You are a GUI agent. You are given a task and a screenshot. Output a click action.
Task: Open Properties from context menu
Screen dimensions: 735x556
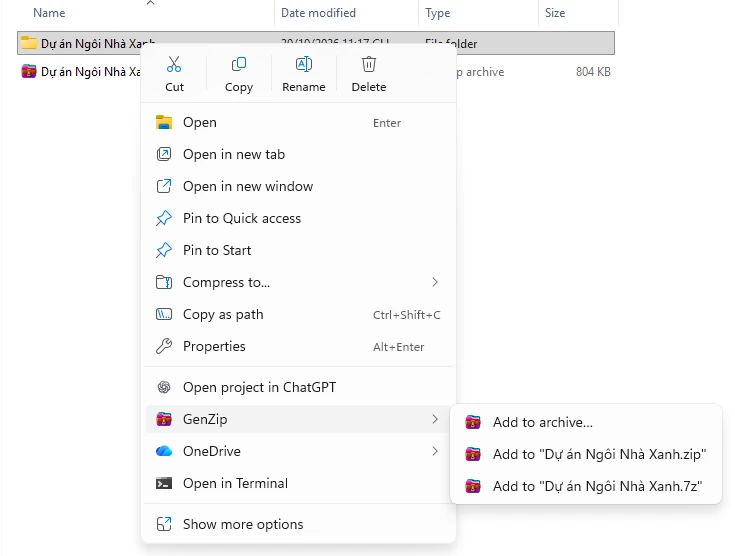pos(299,346)
